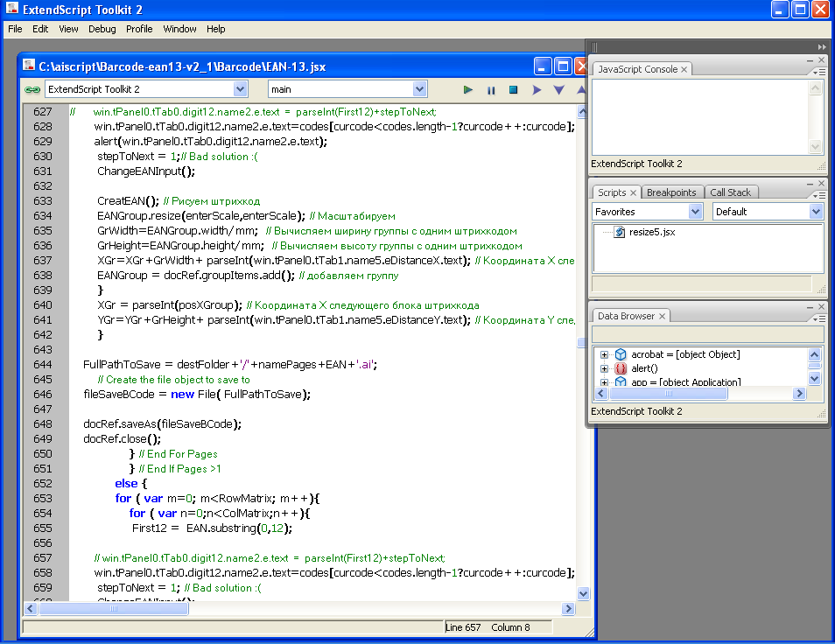Open the Edit menu

point(40,29)
